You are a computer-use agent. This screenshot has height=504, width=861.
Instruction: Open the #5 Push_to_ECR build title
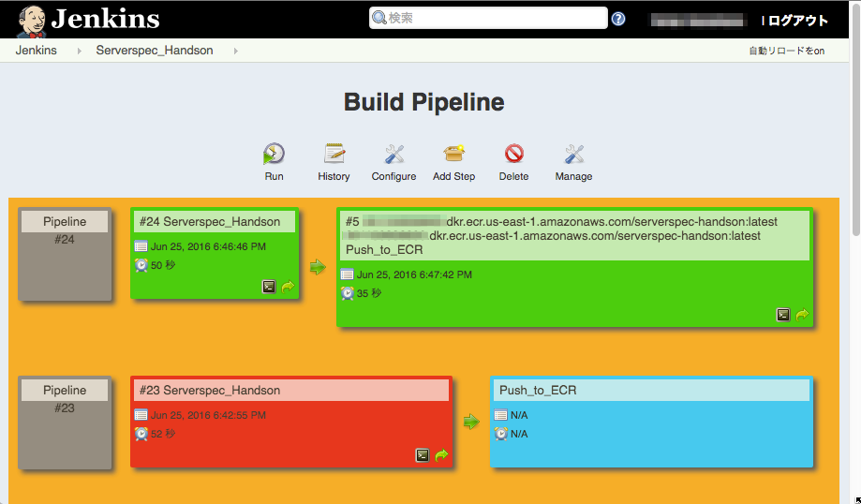pyautogui.click(x=573, y=235)
